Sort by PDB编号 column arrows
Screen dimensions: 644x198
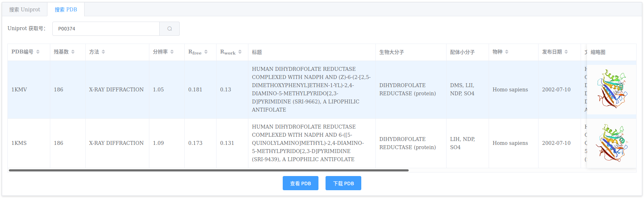point(38,52)
